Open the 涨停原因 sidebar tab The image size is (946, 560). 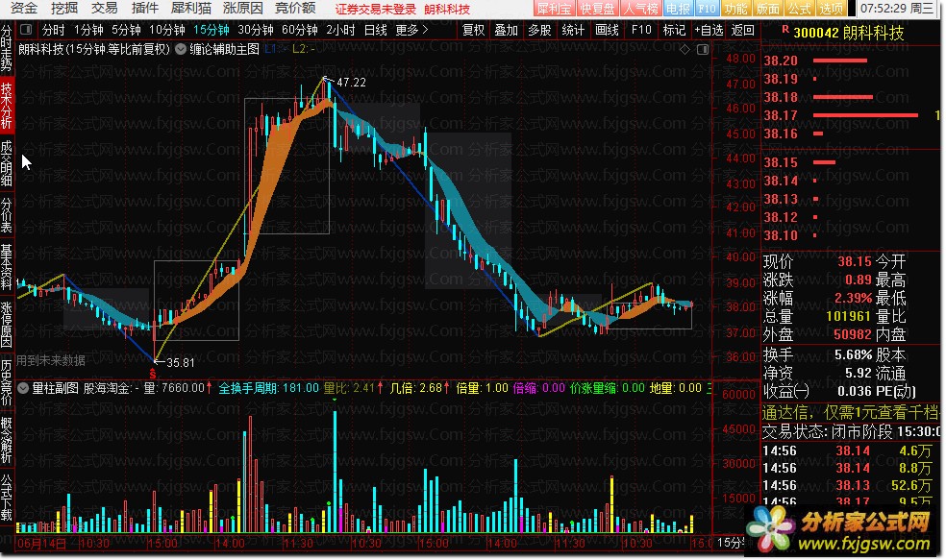click(7, 325)
